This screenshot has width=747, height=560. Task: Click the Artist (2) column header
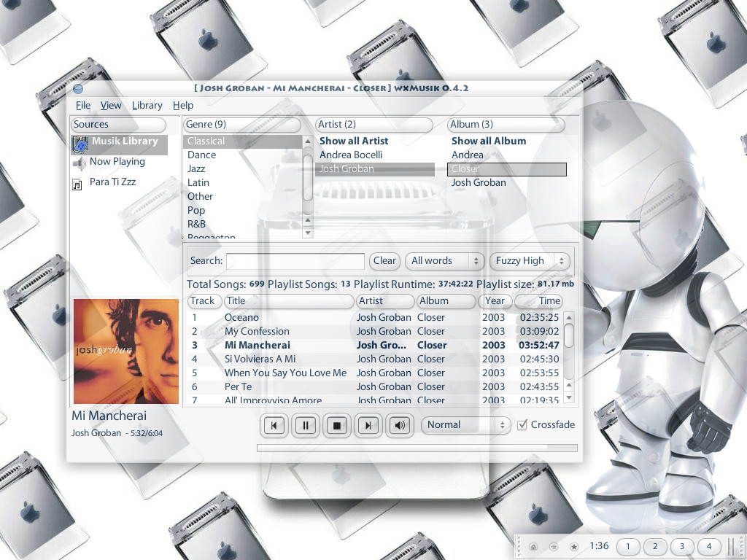tap(374, 125)
